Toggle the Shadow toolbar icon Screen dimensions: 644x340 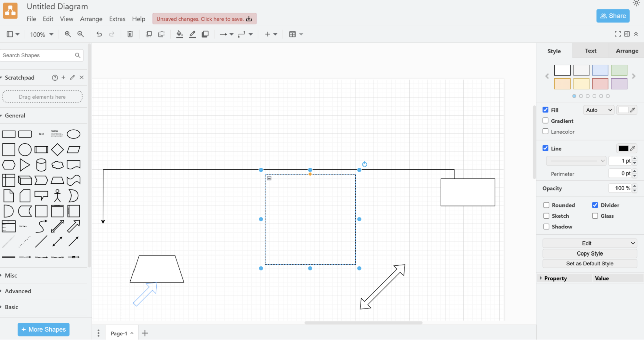205,34
